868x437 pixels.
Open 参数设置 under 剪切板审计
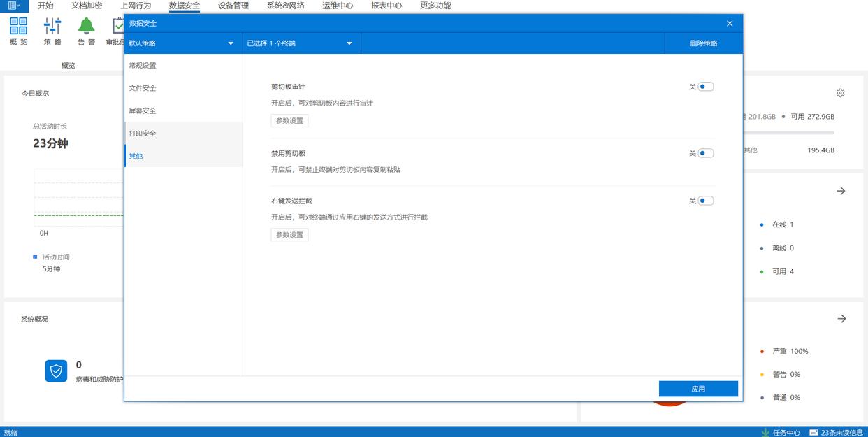point(289,120)
